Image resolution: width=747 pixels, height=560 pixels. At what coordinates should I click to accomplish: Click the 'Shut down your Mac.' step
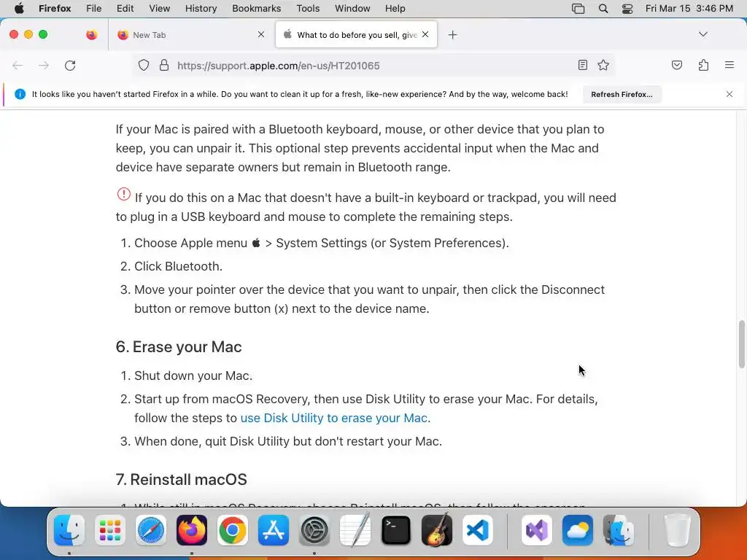point(193,376)
